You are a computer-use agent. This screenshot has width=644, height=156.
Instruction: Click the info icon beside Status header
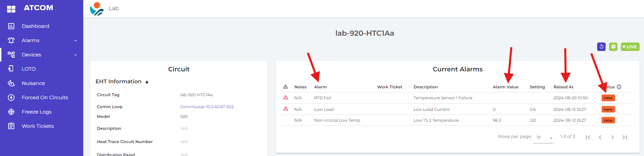click(x=619, y=87)
